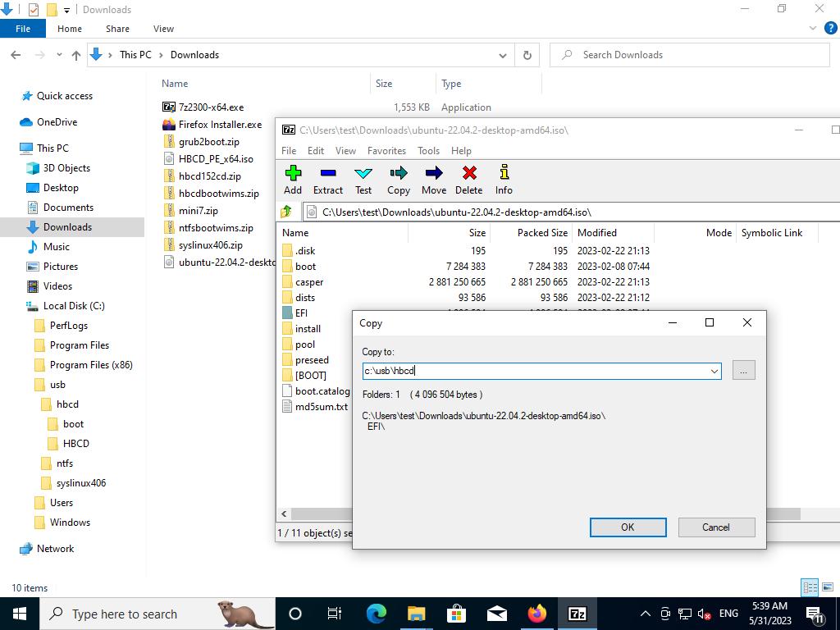Select the syslinux406 folder in the tree

tap(80, 483)
